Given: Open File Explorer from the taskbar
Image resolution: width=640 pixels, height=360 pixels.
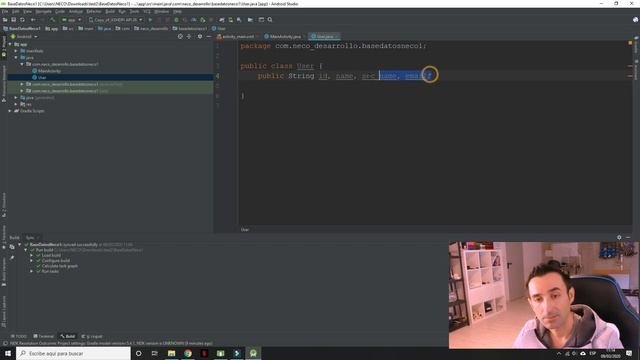Looking at the screenshot, I should (x=171, y=353).
